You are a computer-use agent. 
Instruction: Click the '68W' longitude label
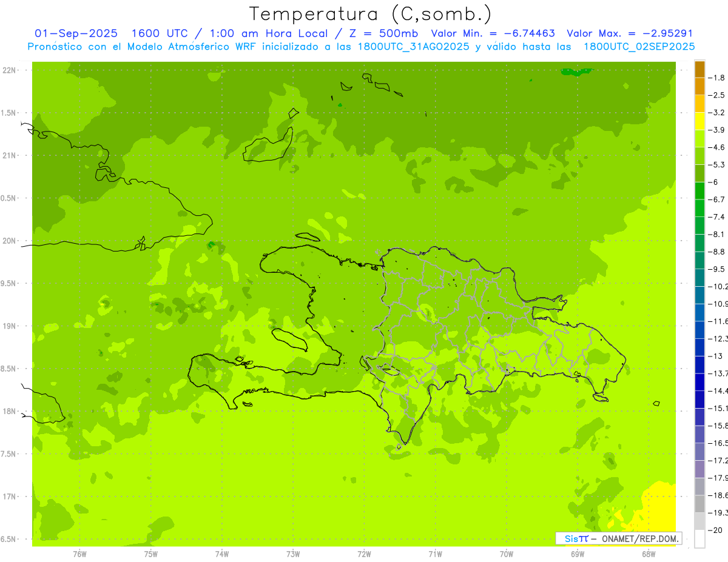pyautogui.click(x=649, y=554)
